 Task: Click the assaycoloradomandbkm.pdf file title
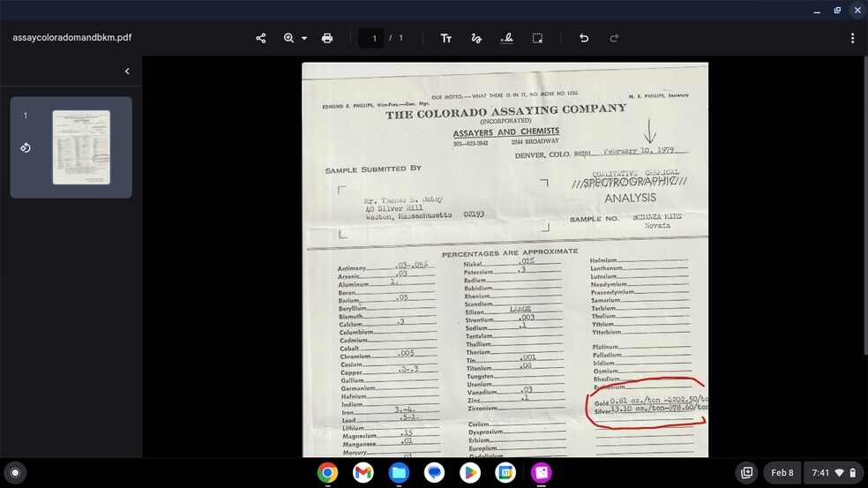point(72,38)
